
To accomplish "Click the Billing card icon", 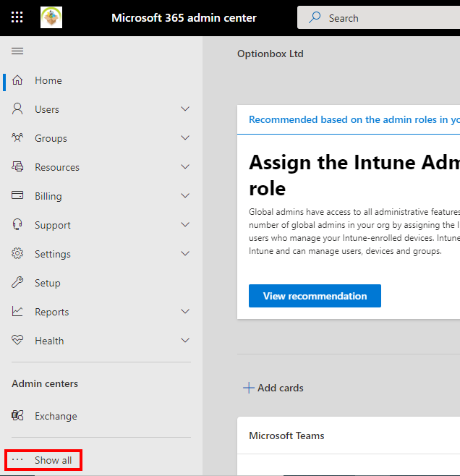I will click(17, 196).
